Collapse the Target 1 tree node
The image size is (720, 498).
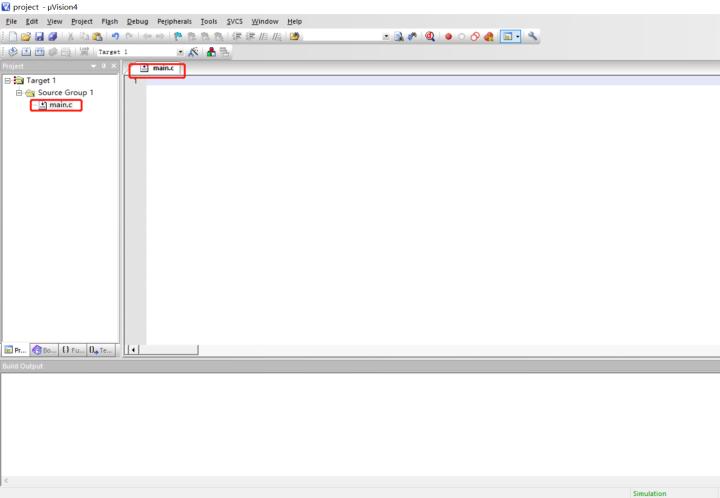8,80
